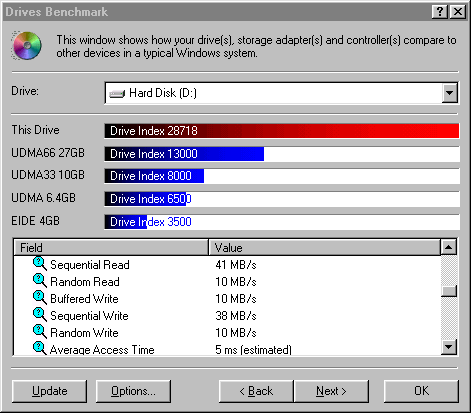Viewport: 471px width, 413px height.
Task: Click the results list scroll down arrow
Action: (449, 347)
